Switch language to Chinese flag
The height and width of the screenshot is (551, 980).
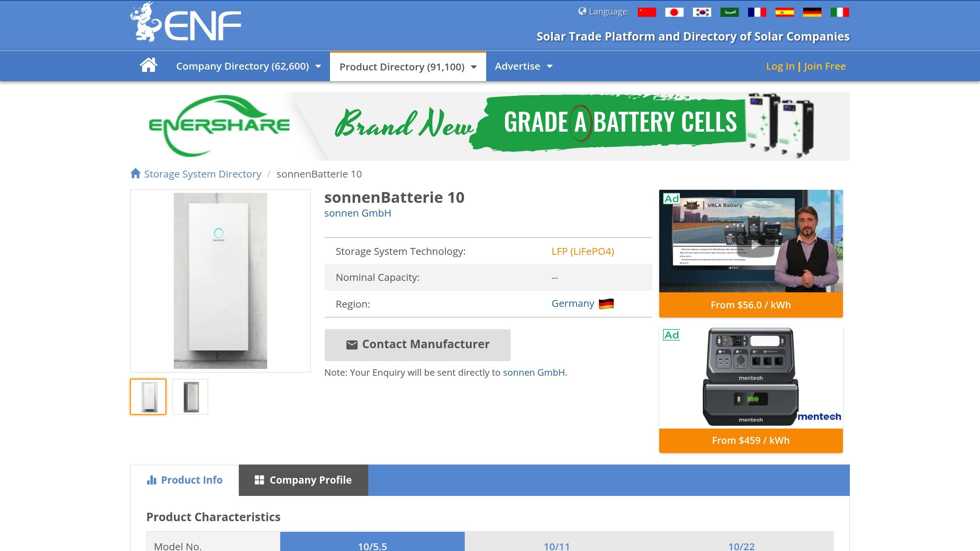(647, 12)
